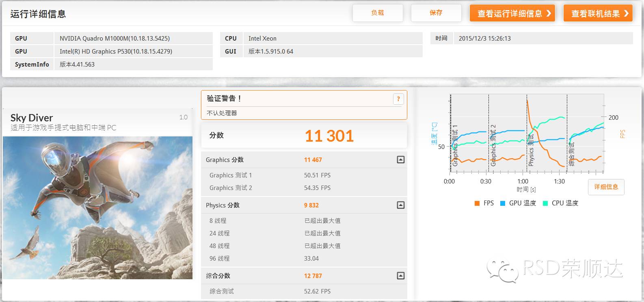This screenshot has height=302, width=644.
Task: Click the Physics 测试 marker in the chart
Action: [x=531, y=150]
